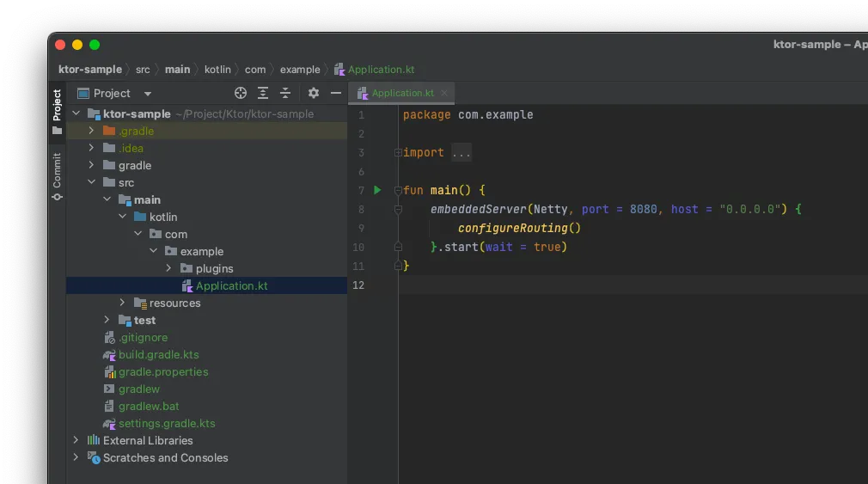This screenshot has width=868, height=484.
Task: Hide the Project tool window with minus icon
Action: point(335,93)
